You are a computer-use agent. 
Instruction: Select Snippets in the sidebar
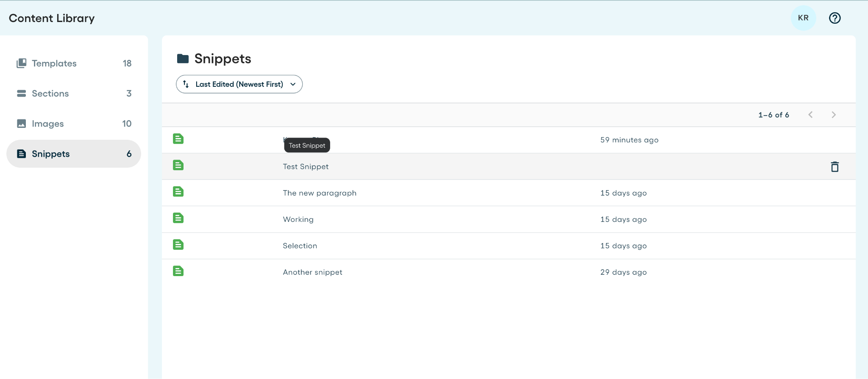point(74,154)
